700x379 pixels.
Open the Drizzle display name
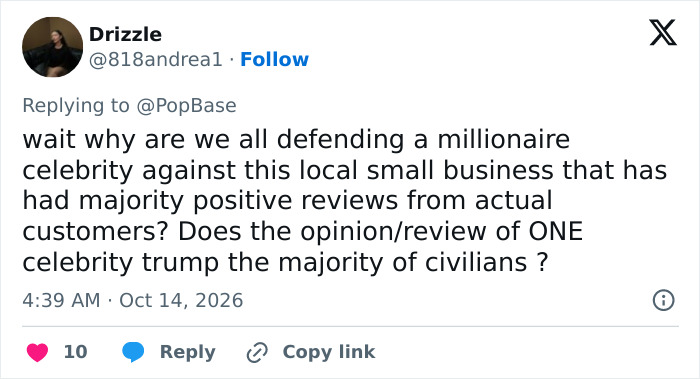click(x=125, y=34)
